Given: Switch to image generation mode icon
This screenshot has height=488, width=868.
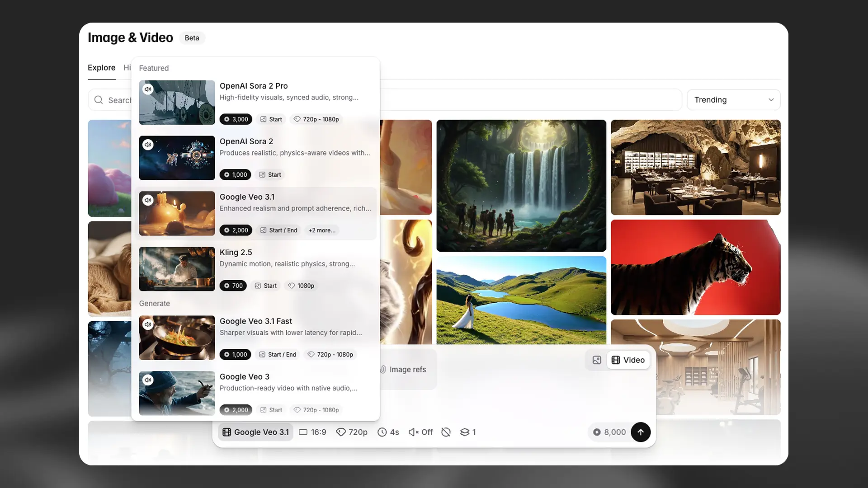Looking at the screenshot, I should pyautogui.click(x=597, y=360).
